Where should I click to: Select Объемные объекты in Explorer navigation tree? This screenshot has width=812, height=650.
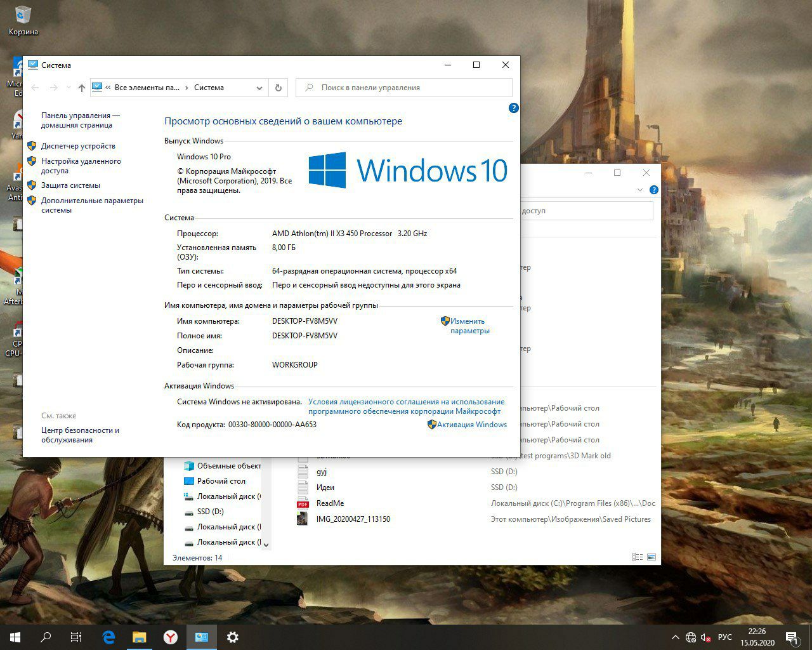pos(222,466)
